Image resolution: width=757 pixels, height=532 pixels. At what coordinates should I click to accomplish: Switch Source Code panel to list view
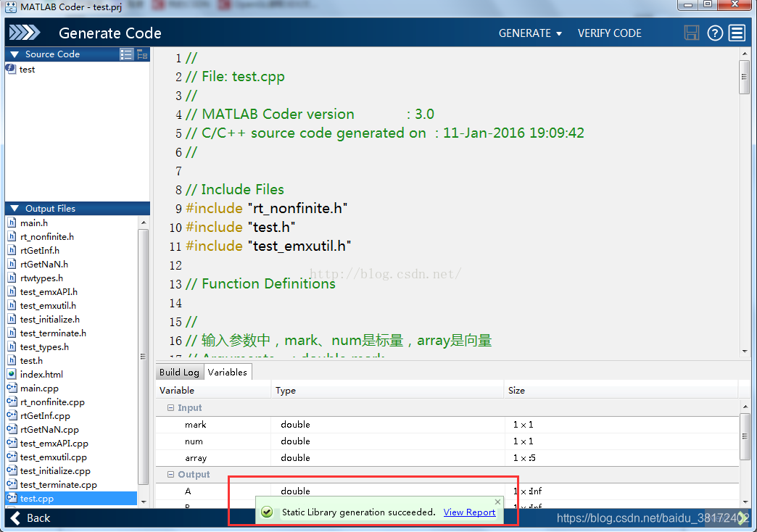pyautogui.click(x=126, y=54)
